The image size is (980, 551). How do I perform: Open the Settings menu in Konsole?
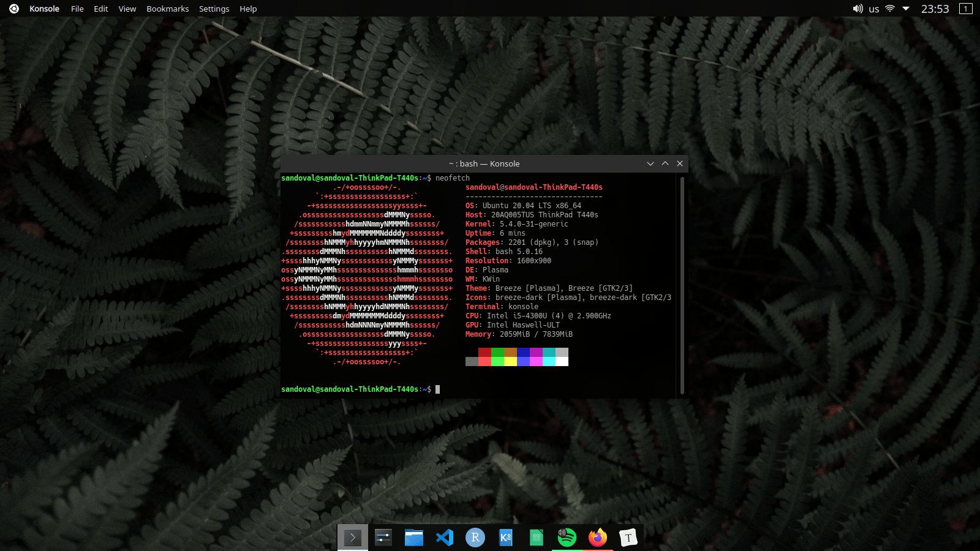(x=214, y=9)
